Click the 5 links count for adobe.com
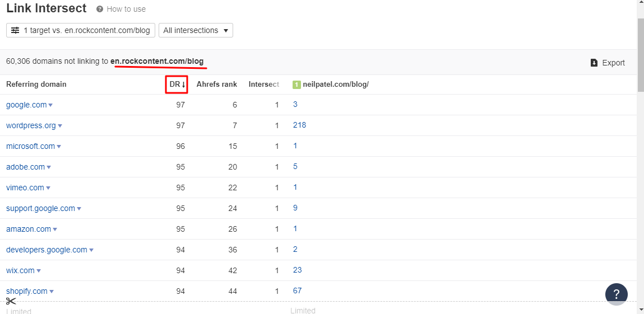Screen dimensions: 644x314 coord(295,166)
